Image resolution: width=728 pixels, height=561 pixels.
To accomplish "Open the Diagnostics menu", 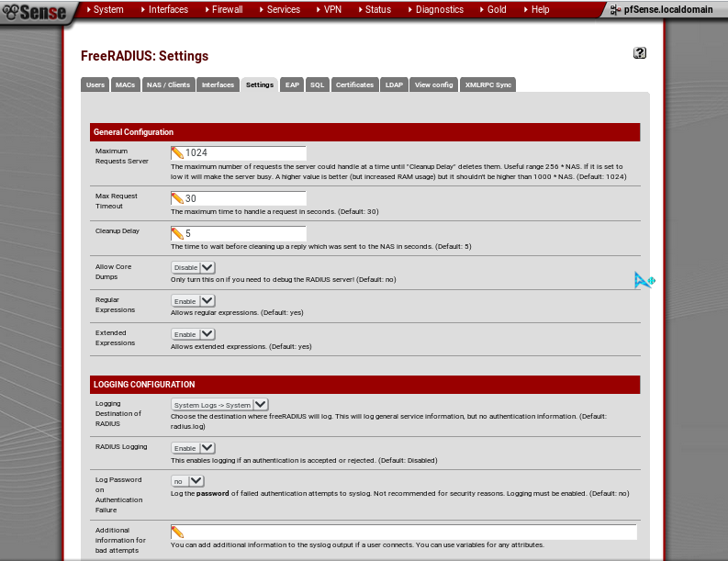I will pyautogui.click(x=436, y=9).
